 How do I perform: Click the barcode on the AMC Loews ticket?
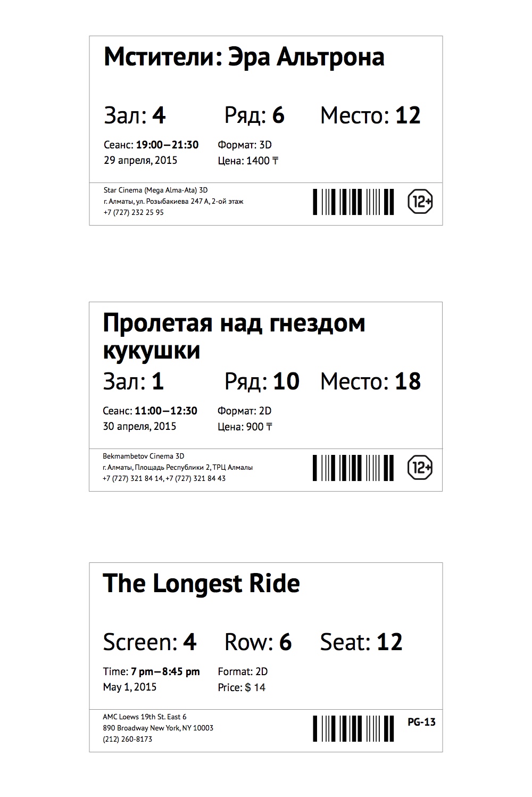pyautogui.click(x=353, y=728)
